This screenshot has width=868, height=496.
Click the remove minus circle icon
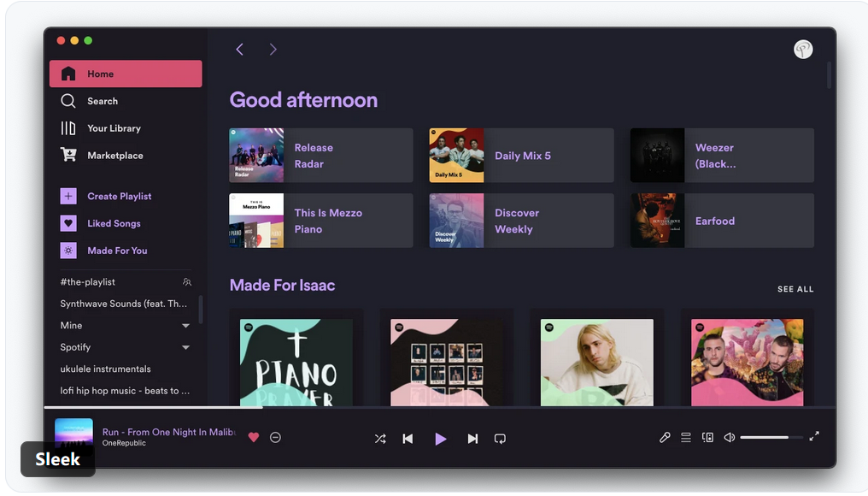point(275,437)
